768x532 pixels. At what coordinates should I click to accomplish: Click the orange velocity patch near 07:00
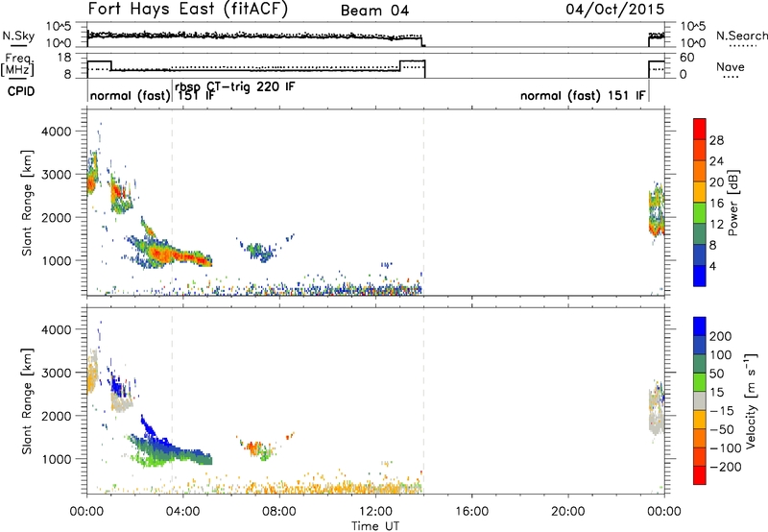point(252,447)
